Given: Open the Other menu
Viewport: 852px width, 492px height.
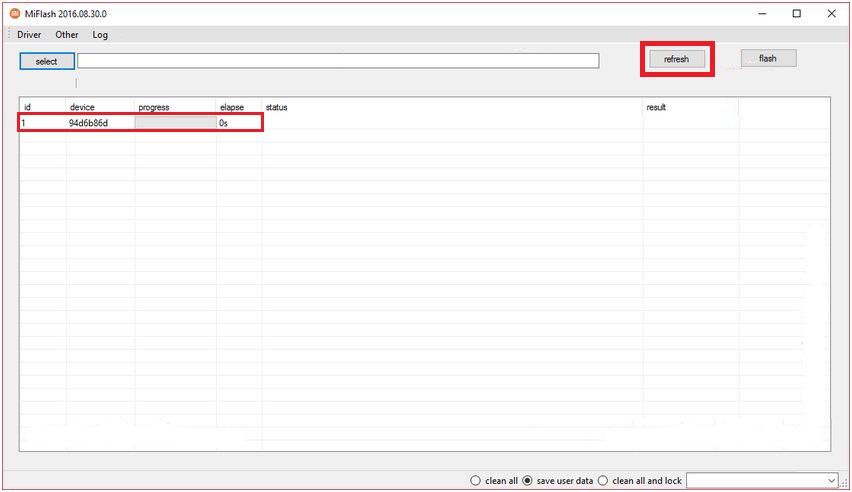Looking at the screenshot, I should pos(67,35).
